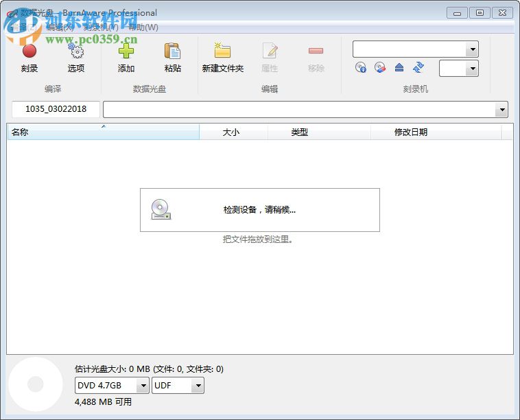
Task: Open the Help (帮助(W)) menu
Action: coord(143,27)
